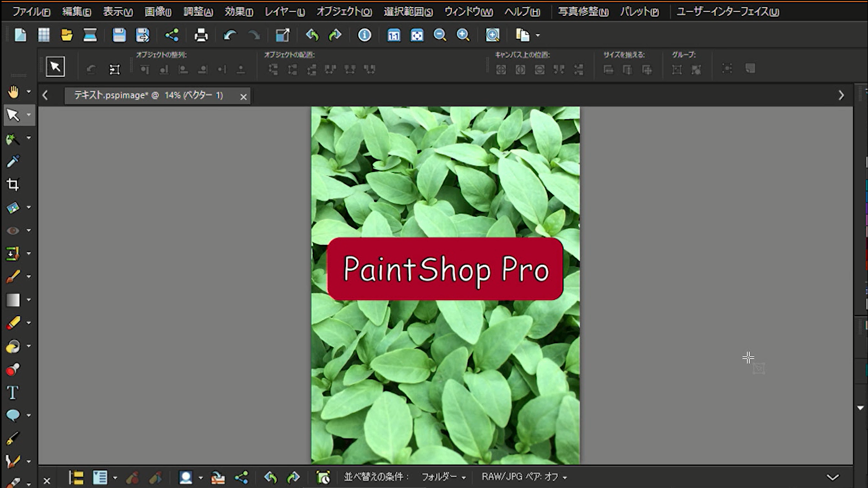868x488 pixels.
Task: Click the PaintShop Pro red text banner
Action: [445, 269]
